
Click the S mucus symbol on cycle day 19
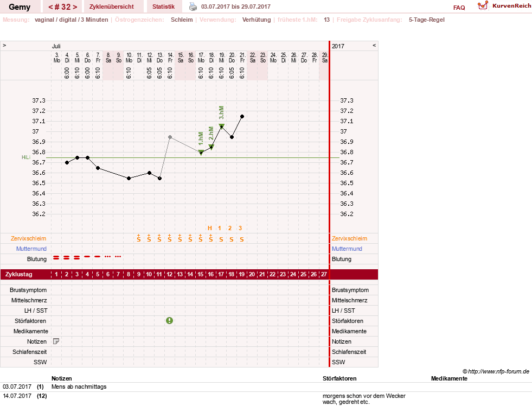click(x=242, y=239)
